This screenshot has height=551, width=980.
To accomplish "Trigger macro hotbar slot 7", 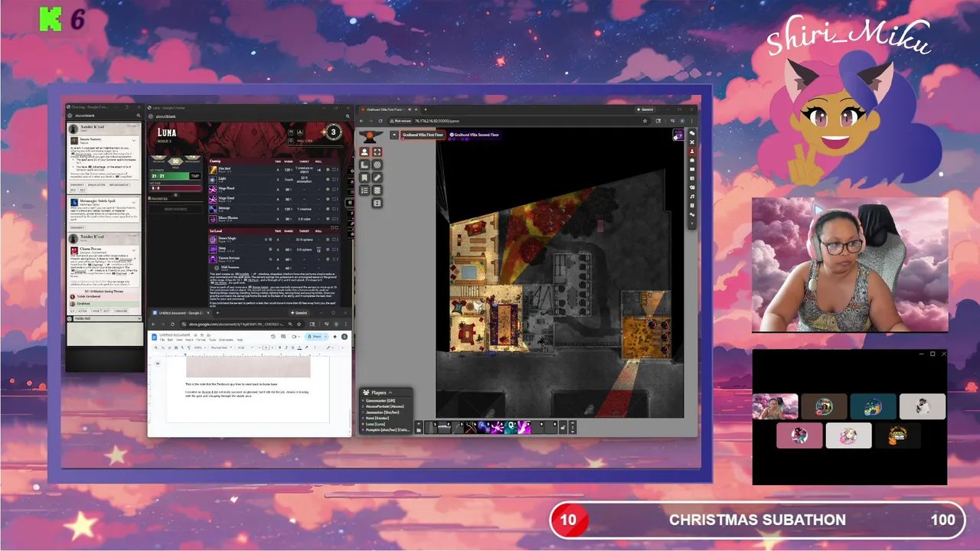I will (x=511, y=427).
